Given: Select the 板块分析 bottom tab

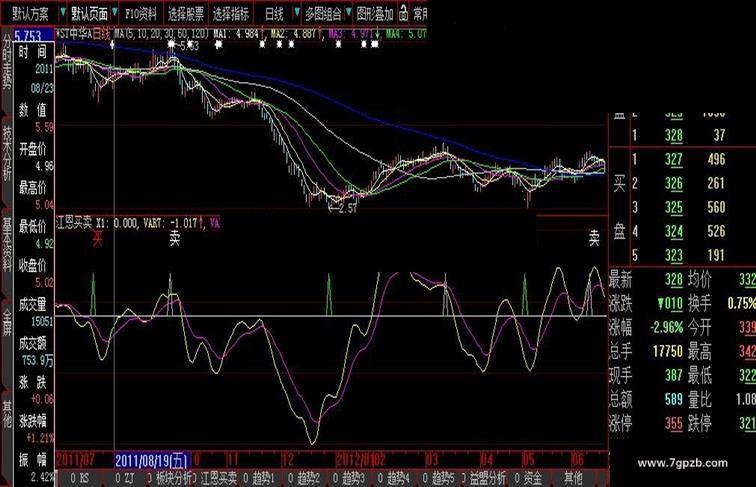Looking at the screenshot, I should [x=170, y=478].
